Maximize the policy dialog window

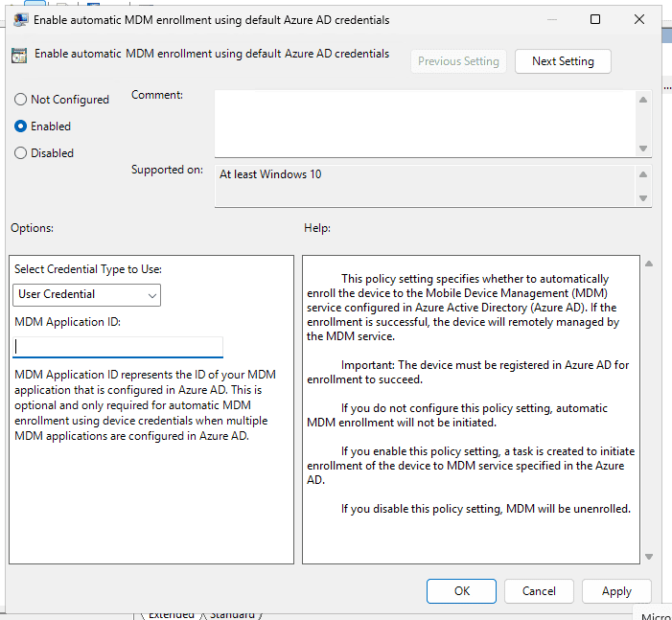(x=595, y=19)
